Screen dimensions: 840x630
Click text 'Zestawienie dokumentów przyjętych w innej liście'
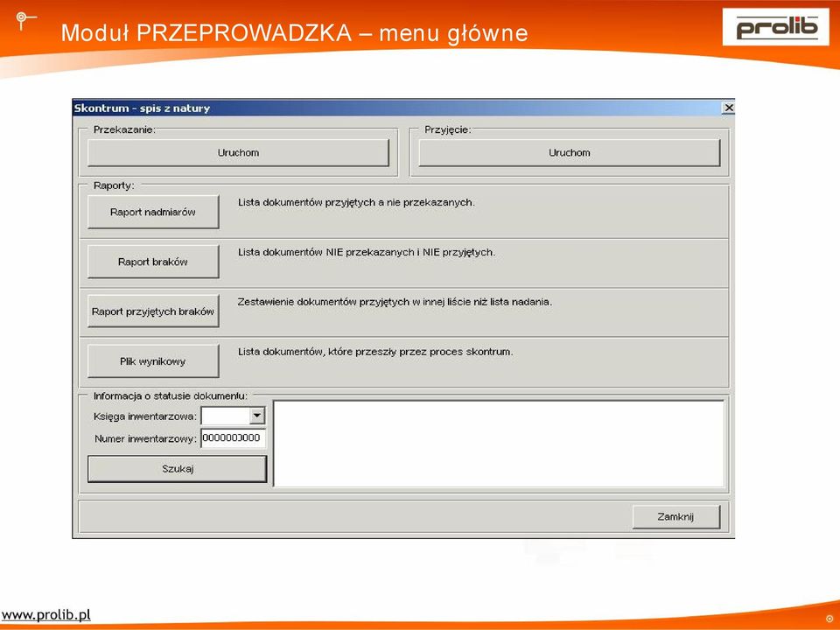pyautogui.click(x=354, y=302)
